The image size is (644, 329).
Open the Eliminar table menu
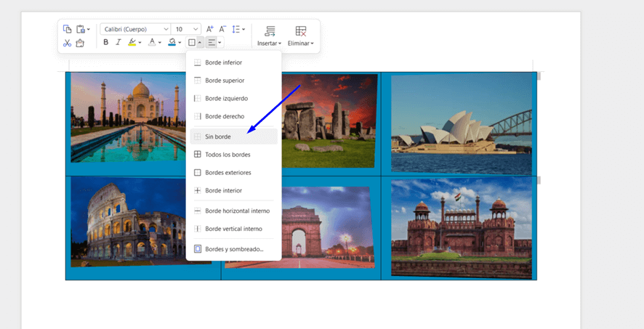tap(300, 35)
